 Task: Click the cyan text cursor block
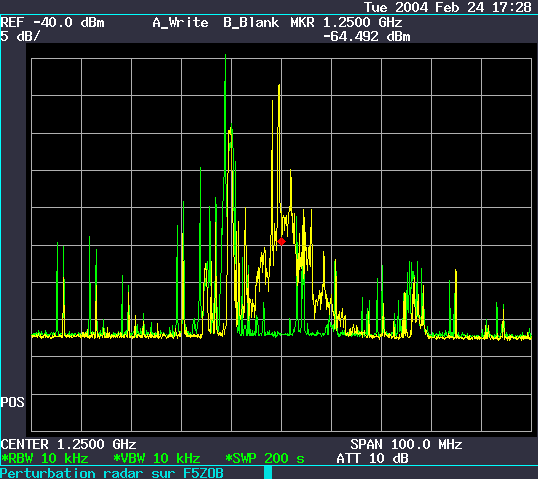point(268,472)
